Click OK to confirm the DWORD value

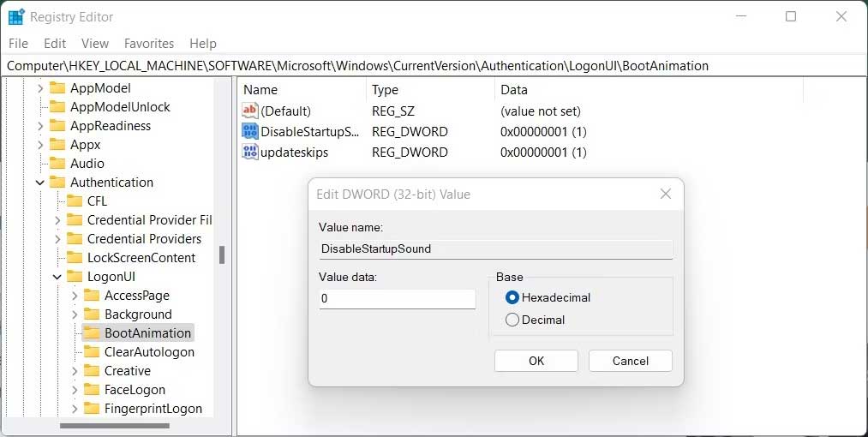pos(536,361)
